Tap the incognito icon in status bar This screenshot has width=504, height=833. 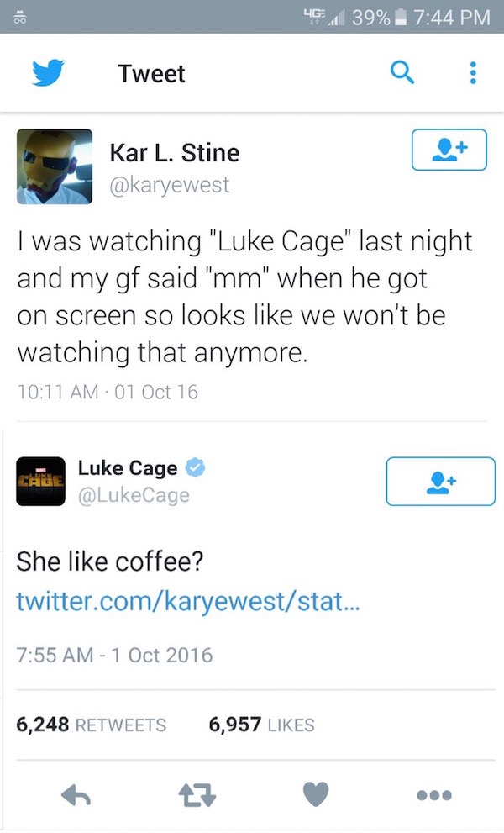click(20, 18)
